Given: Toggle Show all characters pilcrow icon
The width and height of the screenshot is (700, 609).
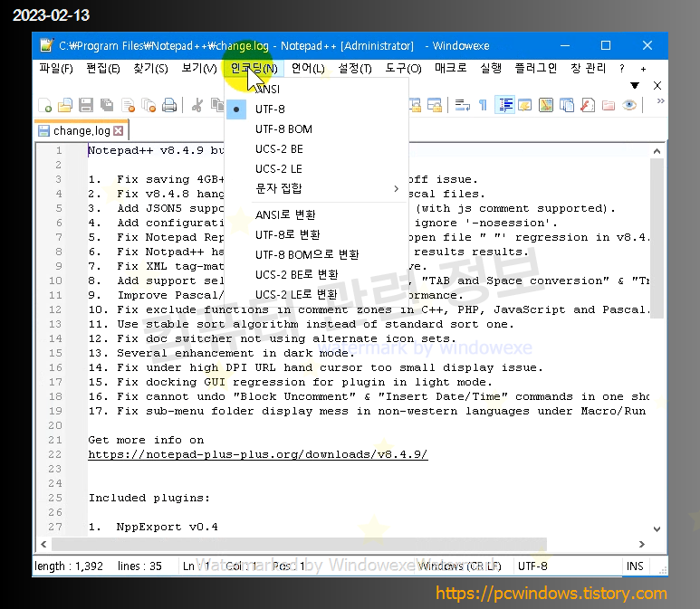Looking at the screenshot, I should click(483, 105).
